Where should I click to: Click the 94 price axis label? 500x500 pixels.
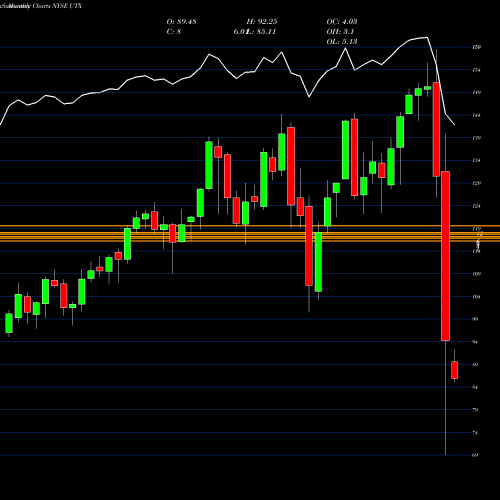475,342
